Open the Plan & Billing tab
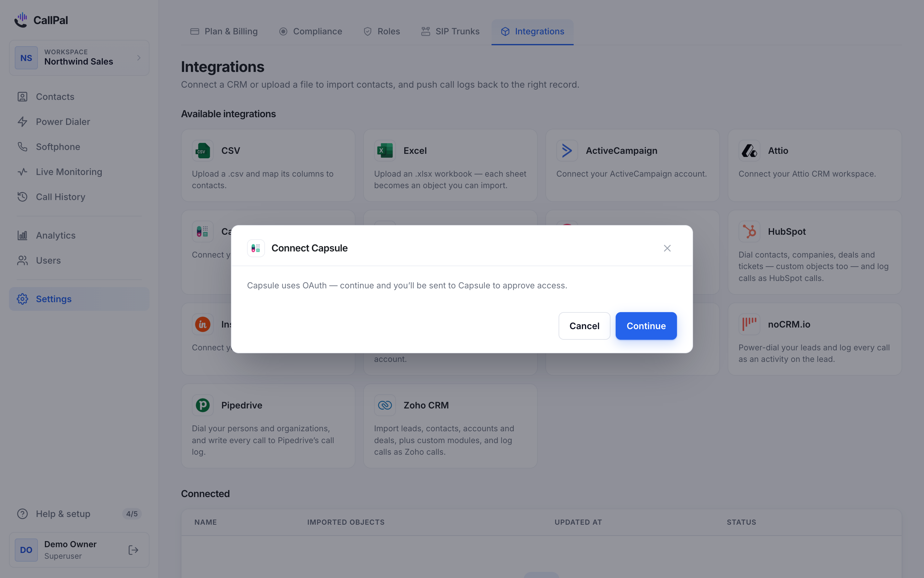Image resolution: width=924 pixels, height=578 pixels. pos(224,31)
